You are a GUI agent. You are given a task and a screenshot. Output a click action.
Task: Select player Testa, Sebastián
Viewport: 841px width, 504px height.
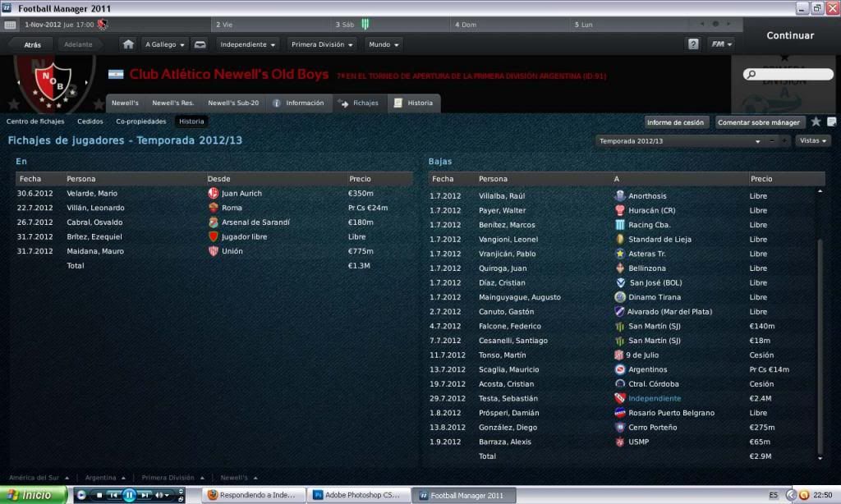tap(508, 399)
